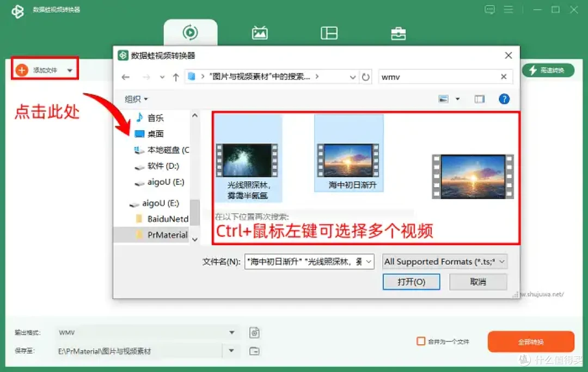The height and width of the screenshot is (372, 588).
Task: Expand the view options dropdown arrow
Action: click(x=457, y=99)
